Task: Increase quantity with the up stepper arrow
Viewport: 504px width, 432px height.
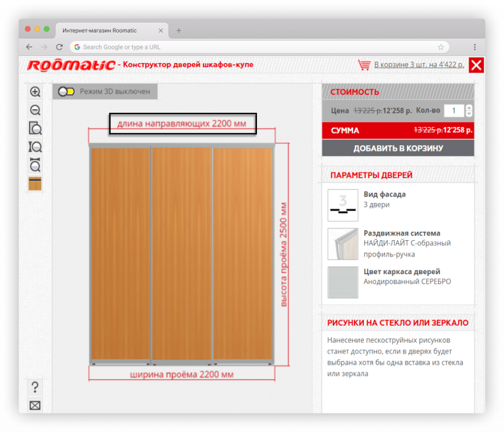Action: tap(469, 108)
